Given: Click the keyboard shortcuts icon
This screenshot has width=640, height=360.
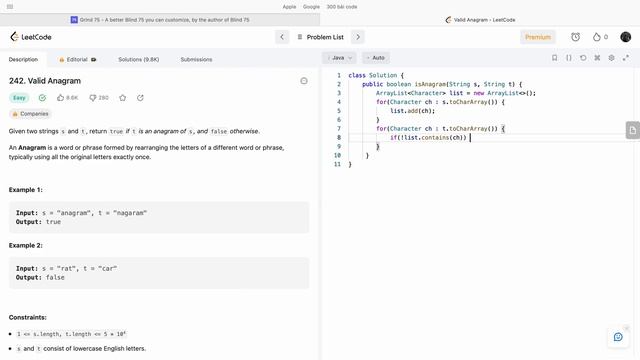Looking at the screenshot, I should (x=597, y=58).
